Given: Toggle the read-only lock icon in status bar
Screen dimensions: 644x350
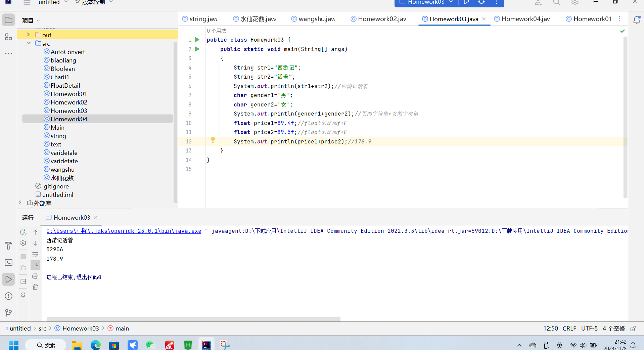Looking at the screenshot, I should point(633,329).
